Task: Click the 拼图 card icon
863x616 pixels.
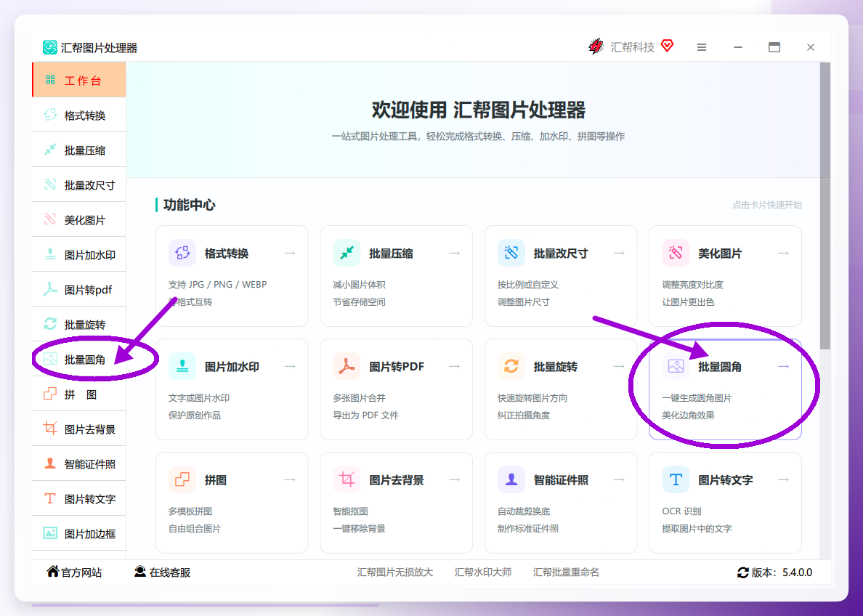Action: (182, 479)
